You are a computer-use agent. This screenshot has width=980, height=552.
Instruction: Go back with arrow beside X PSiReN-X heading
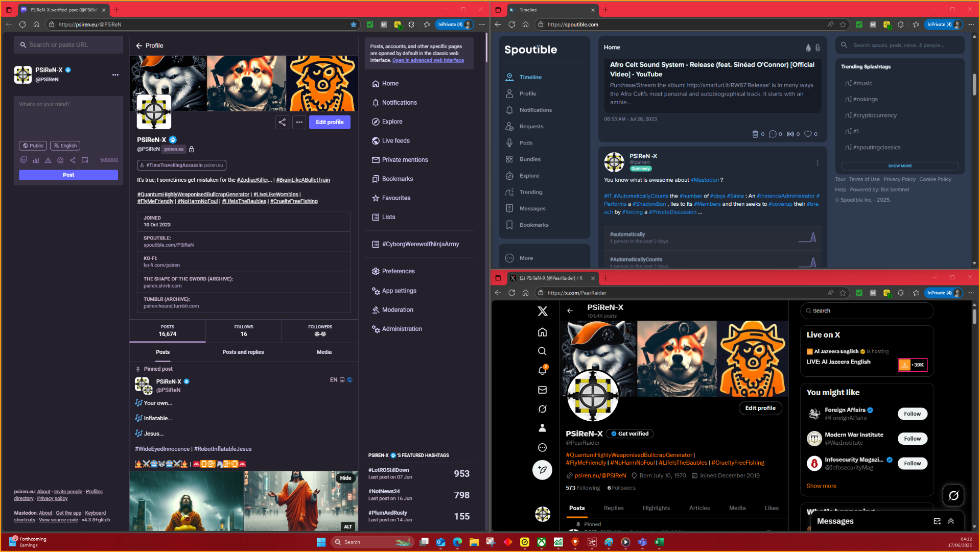(570, 311)
